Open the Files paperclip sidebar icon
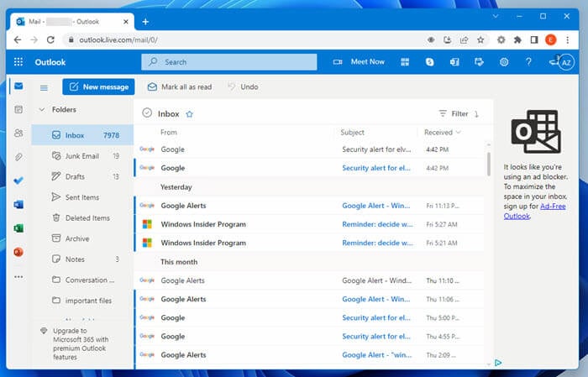588x377 pixels. (x=18, y=157)
